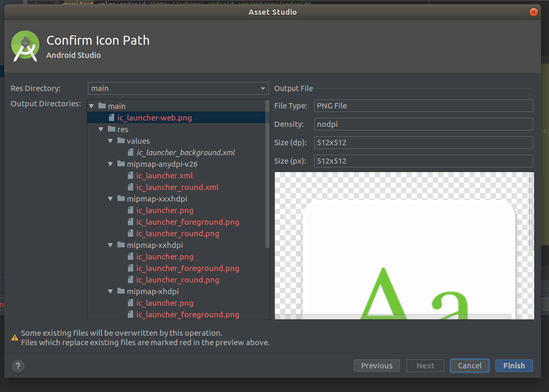
Task: Collapse the main folder in the tree
Action: click(91, 106)
